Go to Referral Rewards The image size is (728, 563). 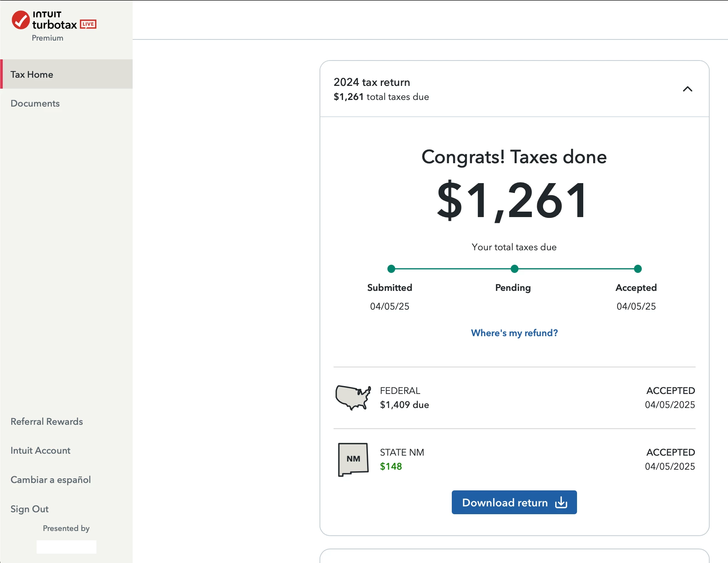(47, 422)
